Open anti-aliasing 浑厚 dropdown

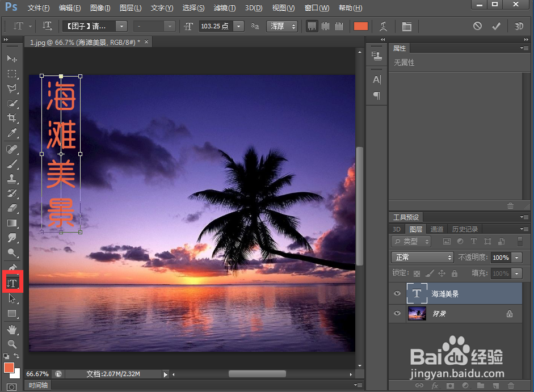point(282,26)
